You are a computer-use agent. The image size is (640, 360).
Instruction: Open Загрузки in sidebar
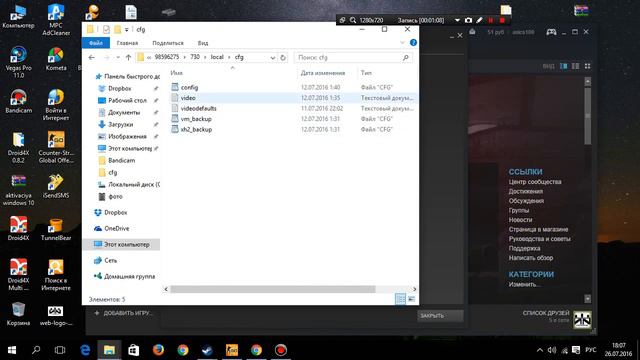click(x=120, y=124)
